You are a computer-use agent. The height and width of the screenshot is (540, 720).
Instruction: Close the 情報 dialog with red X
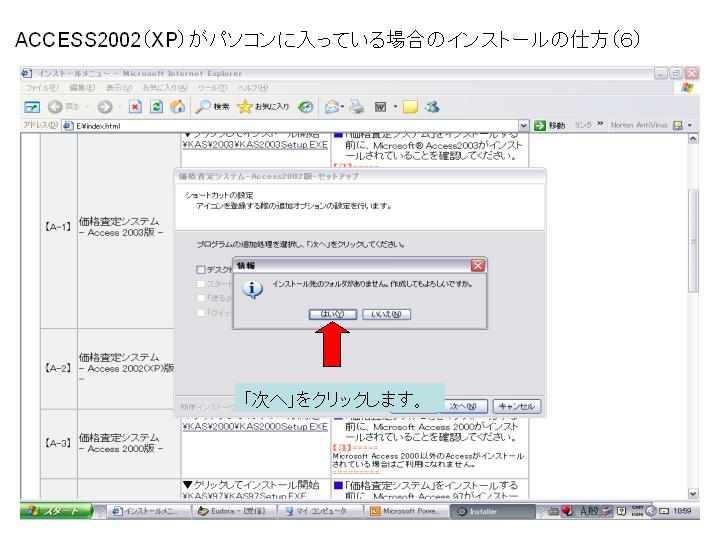pyautogui.click(x=478, y=265)
